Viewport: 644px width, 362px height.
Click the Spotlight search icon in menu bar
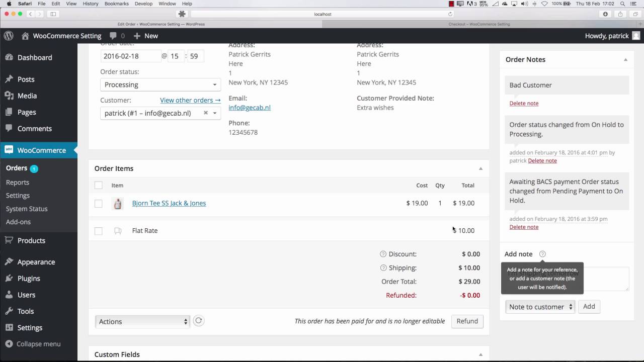pyautogui.click(x=622, y=4)
